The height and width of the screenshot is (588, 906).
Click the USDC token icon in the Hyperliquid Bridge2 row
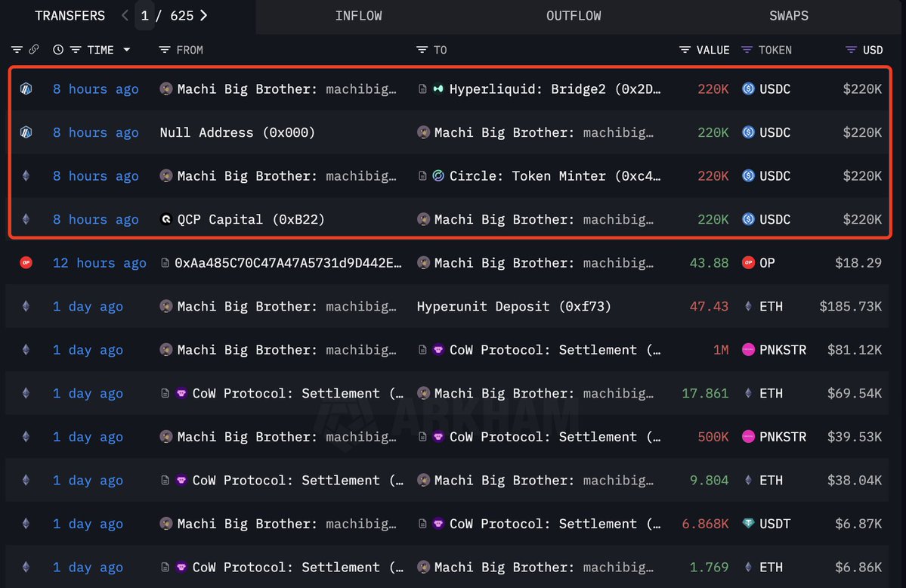(x=748, y=89)
